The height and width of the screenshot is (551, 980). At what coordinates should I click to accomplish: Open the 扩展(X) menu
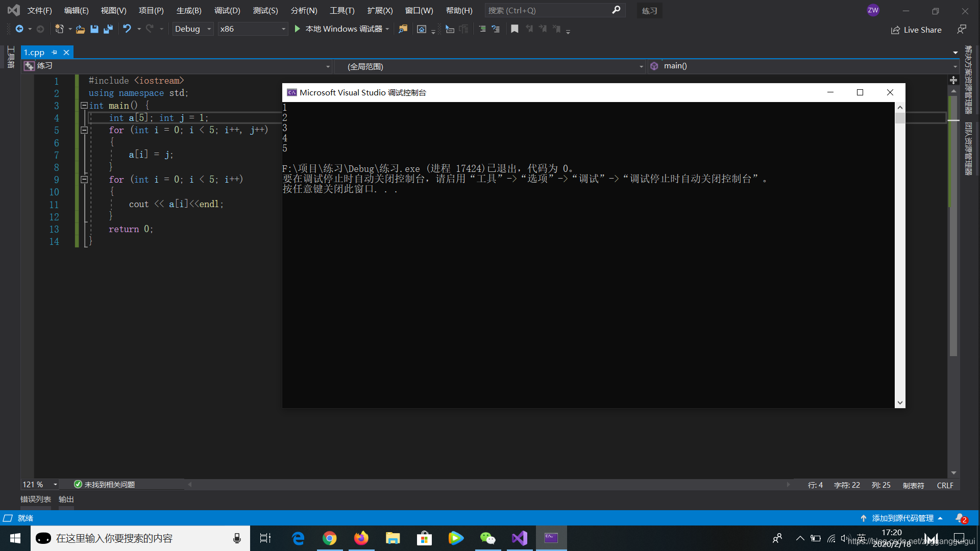(380, 10)
